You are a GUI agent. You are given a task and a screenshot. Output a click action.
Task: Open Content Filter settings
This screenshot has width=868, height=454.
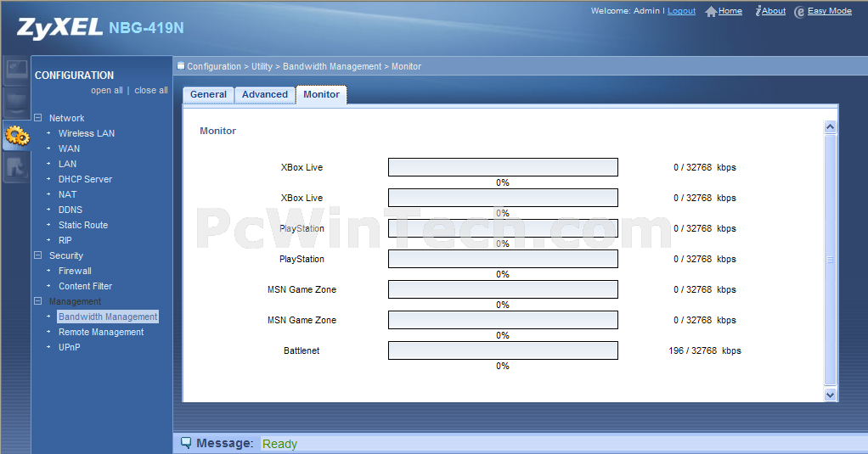85,287
